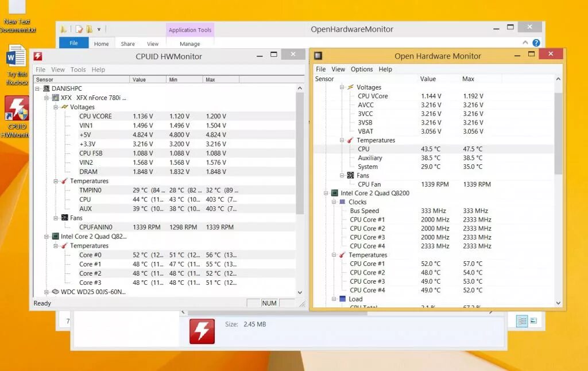Viewport: 588px width, 371px height.
Task: Click the large HWMonitor file preview icon
Action: click(202, 331)
